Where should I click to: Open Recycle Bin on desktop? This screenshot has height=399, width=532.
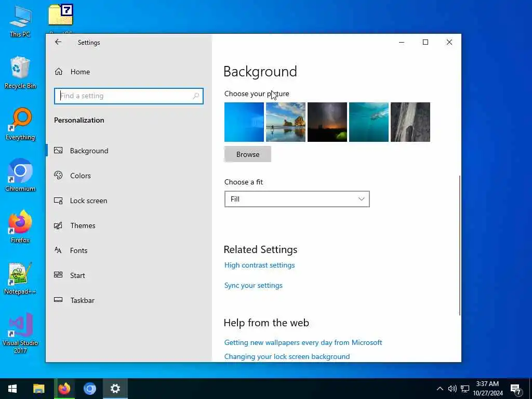pyautogui.click(x=20, y=73)
